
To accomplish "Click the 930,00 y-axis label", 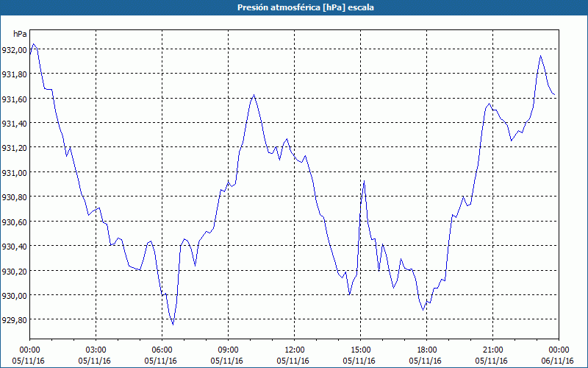I will 14,296.
